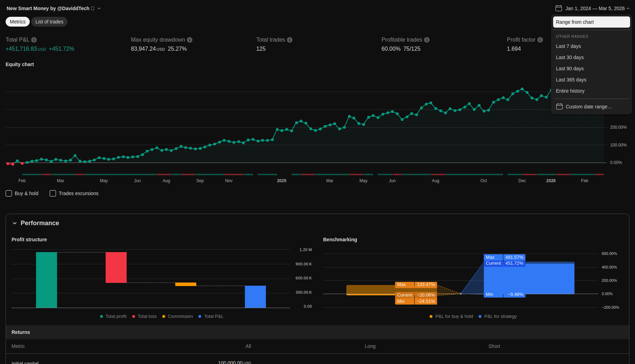Click calendar icon beside the date range
This screenshot has width=635, height=364.
[x=559, y=8]
